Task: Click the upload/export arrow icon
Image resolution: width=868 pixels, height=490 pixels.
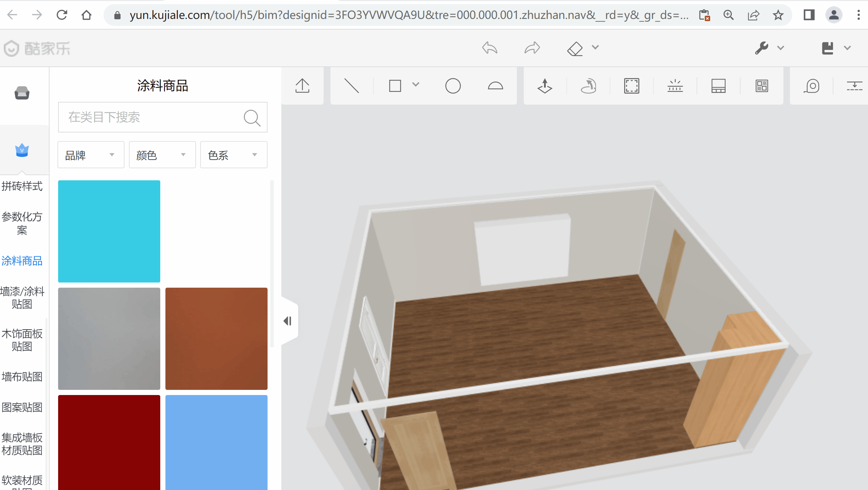Action: pyautogui.click(x=302, y=86)
